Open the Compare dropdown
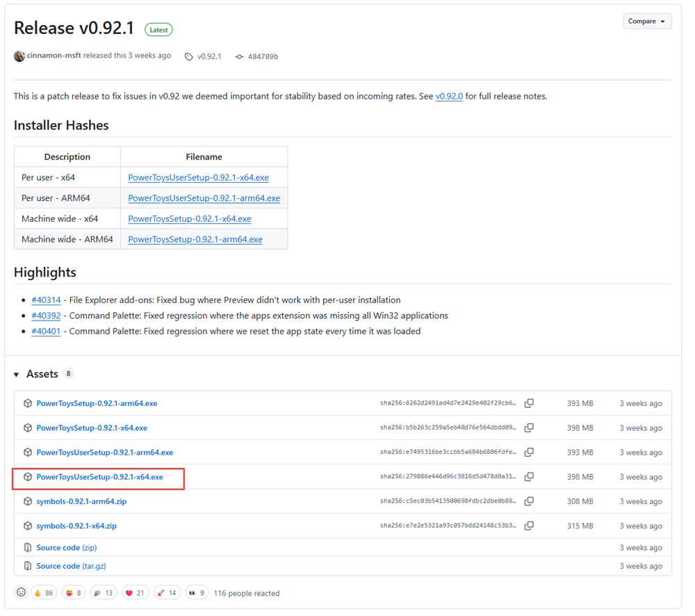The height and width of the screenshot is (616, 695). pyautogui.click(x=646, y=22)
